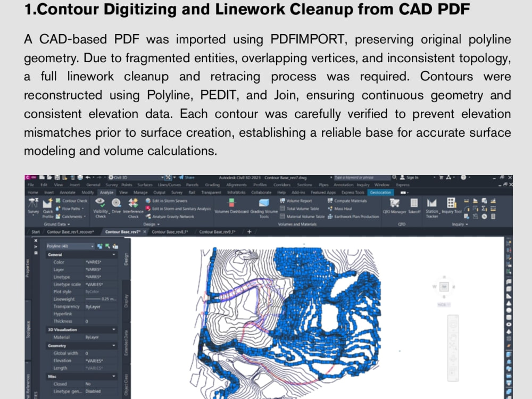Expand the Ground Data panel

(x=57, y=225)
